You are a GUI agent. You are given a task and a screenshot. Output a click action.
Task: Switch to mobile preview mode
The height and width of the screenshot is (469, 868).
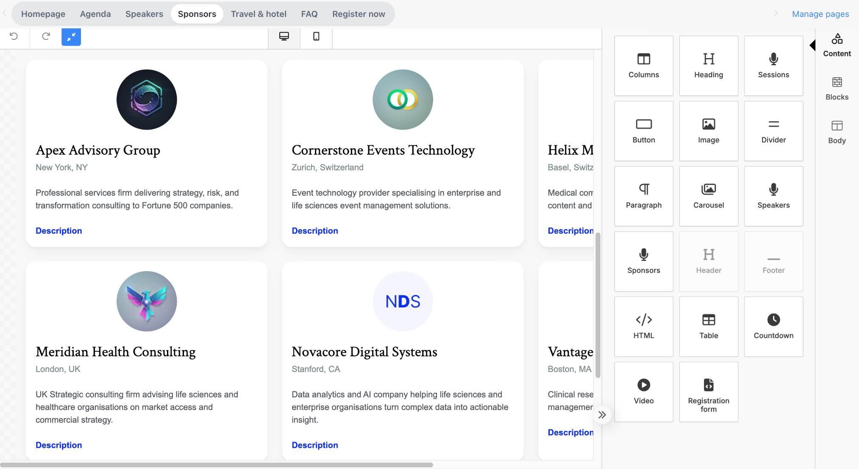click(x=316, y=36)
